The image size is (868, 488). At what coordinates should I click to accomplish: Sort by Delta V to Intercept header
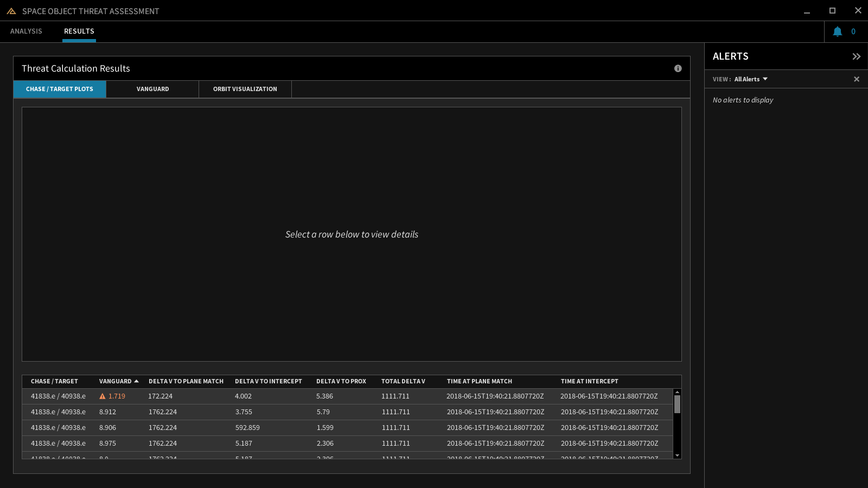click(268, 381)
